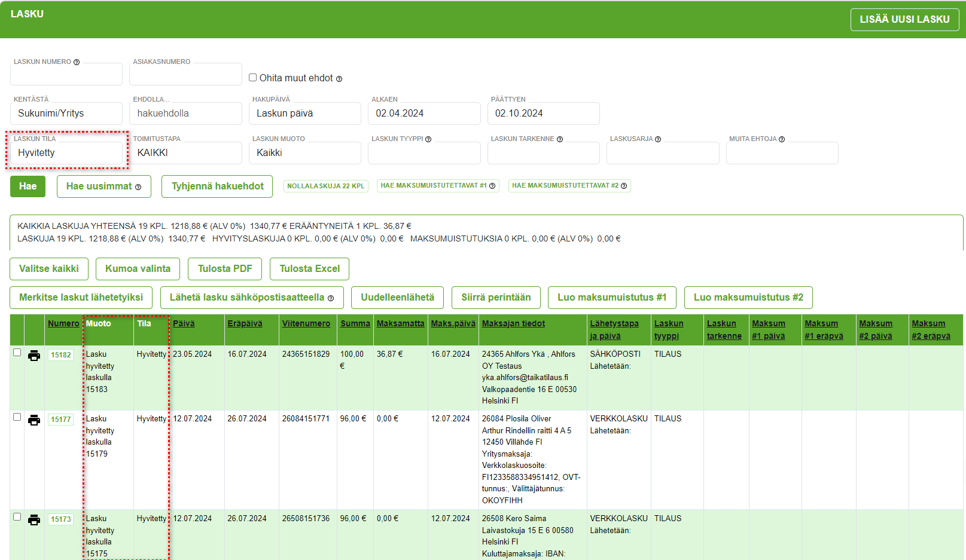Click the Uudelleenlähetä button
The image size is (966, 560).
pyautogui.click(x=398, y=298)
